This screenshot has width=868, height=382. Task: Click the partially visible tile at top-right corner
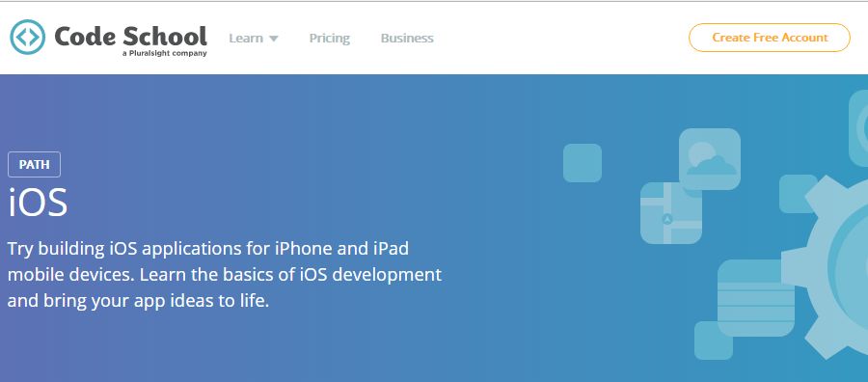pyautogui.click(x=858, y=128)
